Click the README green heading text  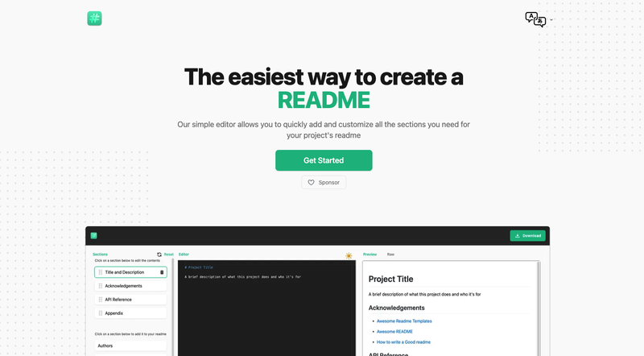(x=324, y=100)
